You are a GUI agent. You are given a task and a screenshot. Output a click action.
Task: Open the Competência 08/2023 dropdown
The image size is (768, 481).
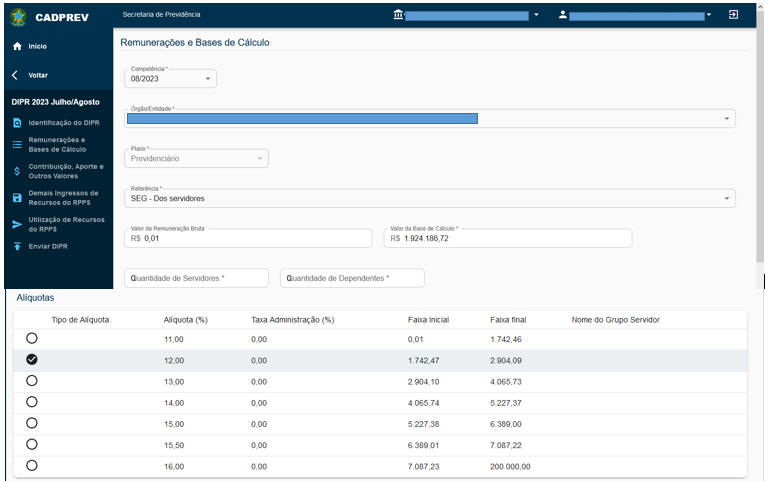tap(172, 78)
